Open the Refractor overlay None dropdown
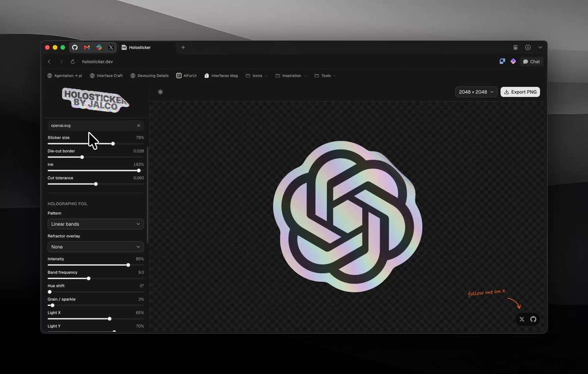The height and width of the screenshot is (374, 588). [96, 247]
